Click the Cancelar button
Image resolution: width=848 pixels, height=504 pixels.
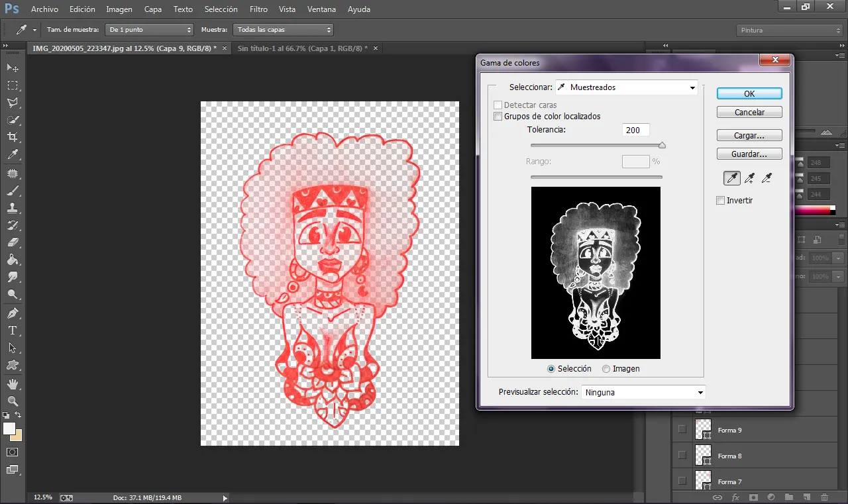tap(749, 113)
